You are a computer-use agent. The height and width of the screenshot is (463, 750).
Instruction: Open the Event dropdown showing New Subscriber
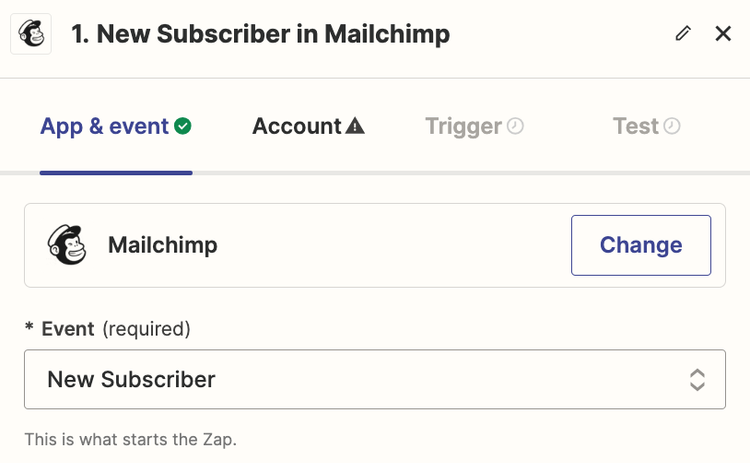click(x=360, y=379)
